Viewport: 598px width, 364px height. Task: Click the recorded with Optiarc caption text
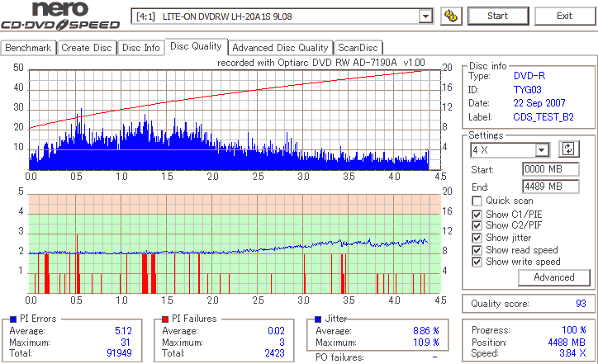click(x=321, y=63)
